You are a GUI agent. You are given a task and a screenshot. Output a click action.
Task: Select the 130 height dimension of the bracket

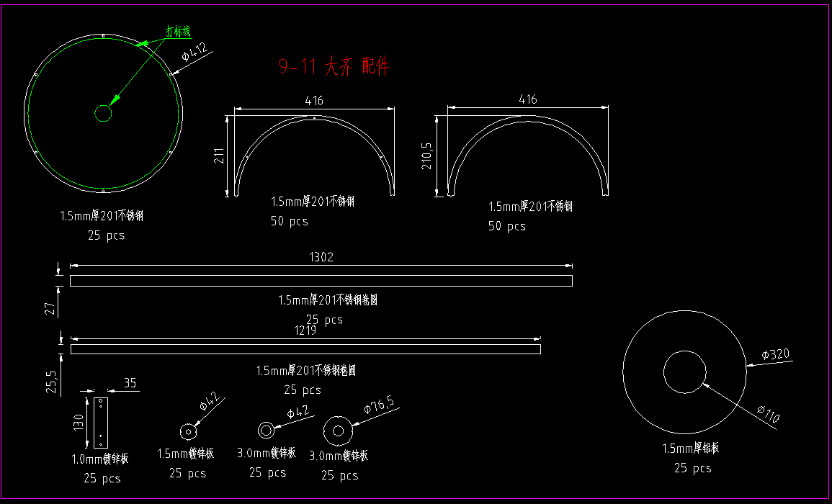point(78,422)
